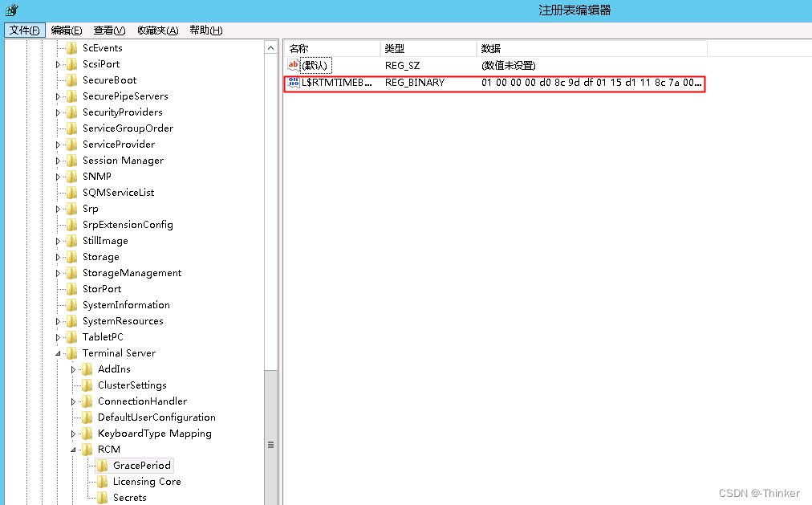Sort values by the 名称 column header

(x=331, y=48)
